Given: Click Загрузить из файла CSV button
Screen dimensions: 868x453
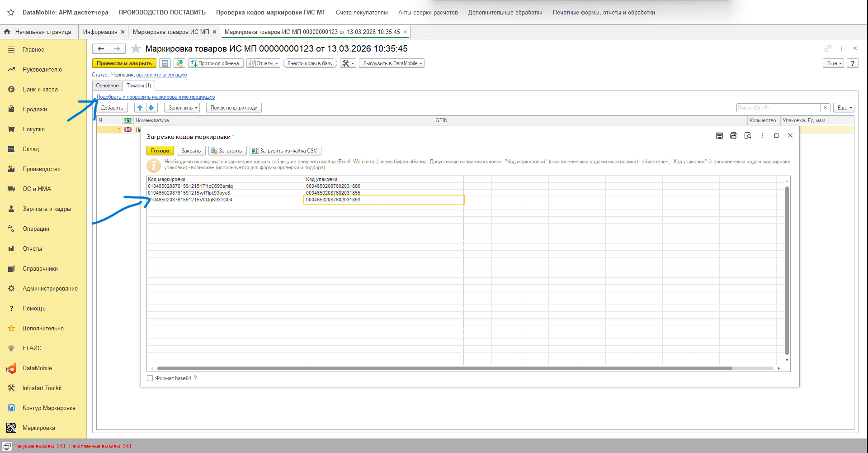Looking at the screenshot, I should tap(285, 151).
